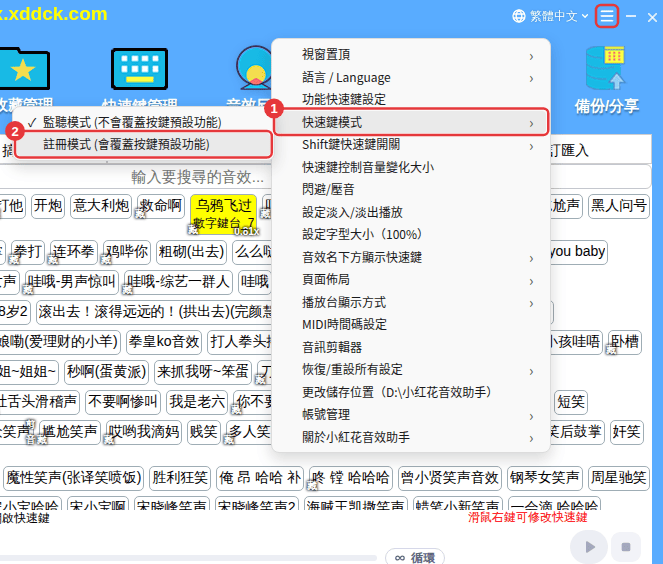Screen dimensions: 663x564
Task: Play 曾小贤笑声音效 sound
Action: point(450,478)
